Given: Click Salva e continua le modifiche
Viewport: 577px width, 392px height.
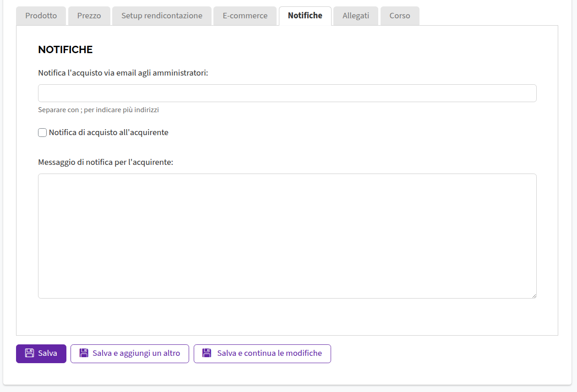Looking at the screenshot, I should pos(262,354).
